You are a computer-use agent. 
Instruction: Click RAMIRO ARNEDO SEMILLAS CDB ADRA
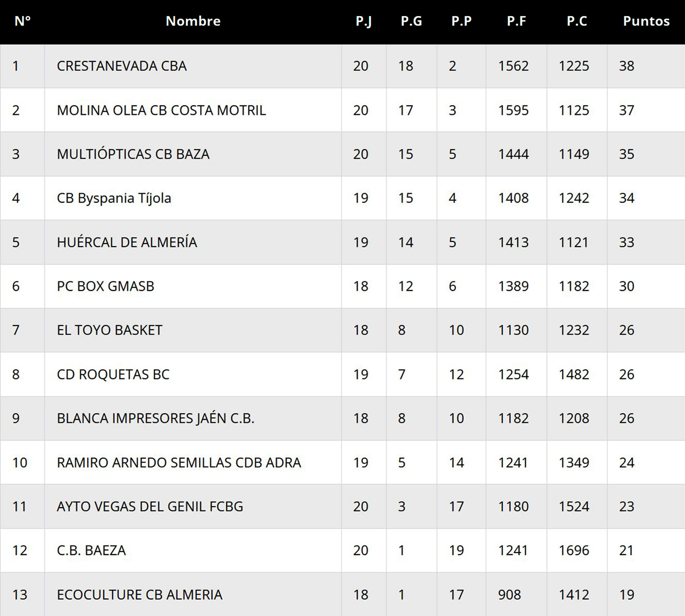pos(179,463)
